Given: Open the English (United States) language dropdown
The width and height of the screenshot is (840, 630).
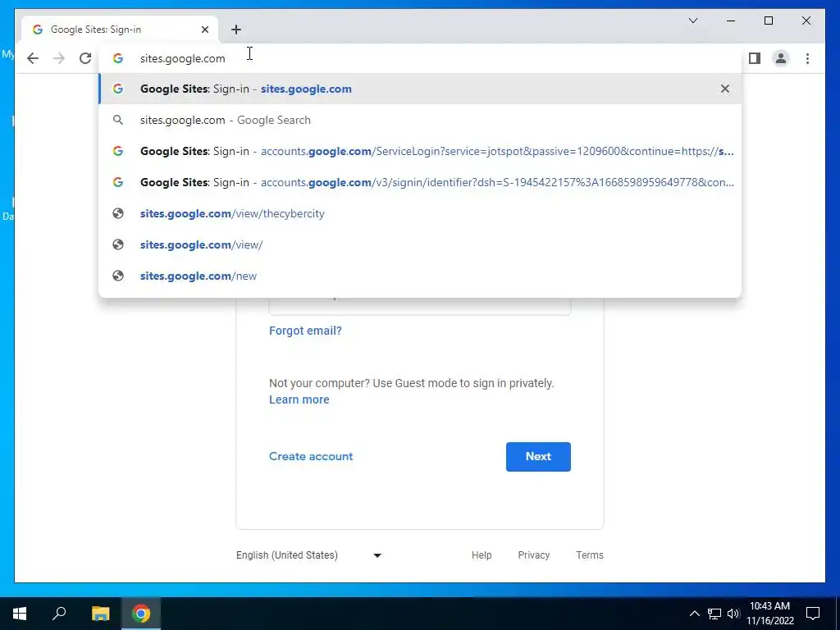Looking at the screenshot, I should (309, 555).
